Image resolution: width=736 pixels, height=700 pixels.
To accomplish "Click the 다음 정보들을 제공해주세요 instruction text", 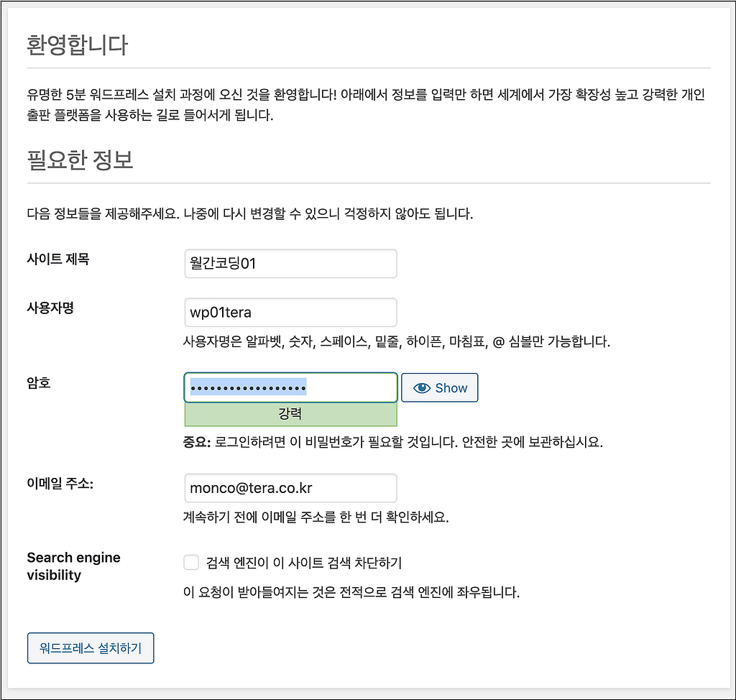I will coord(249,213).
